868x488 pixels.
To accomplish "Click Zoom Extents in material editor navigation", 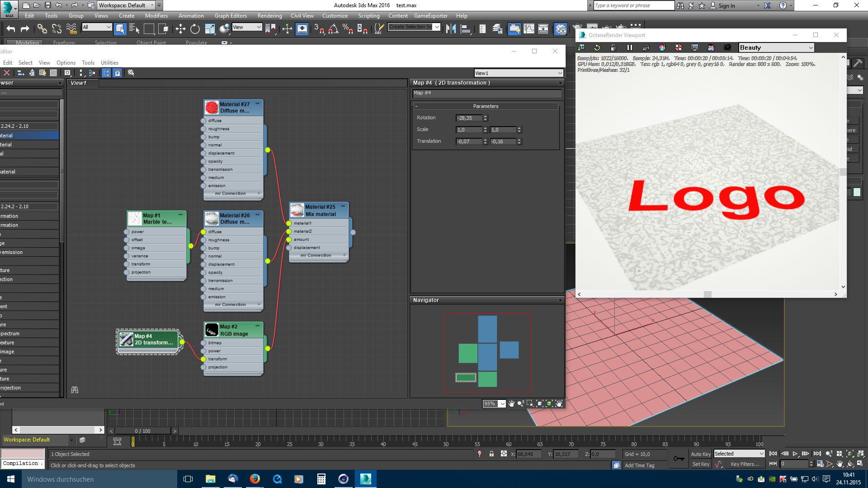I will tap(540, 404).
